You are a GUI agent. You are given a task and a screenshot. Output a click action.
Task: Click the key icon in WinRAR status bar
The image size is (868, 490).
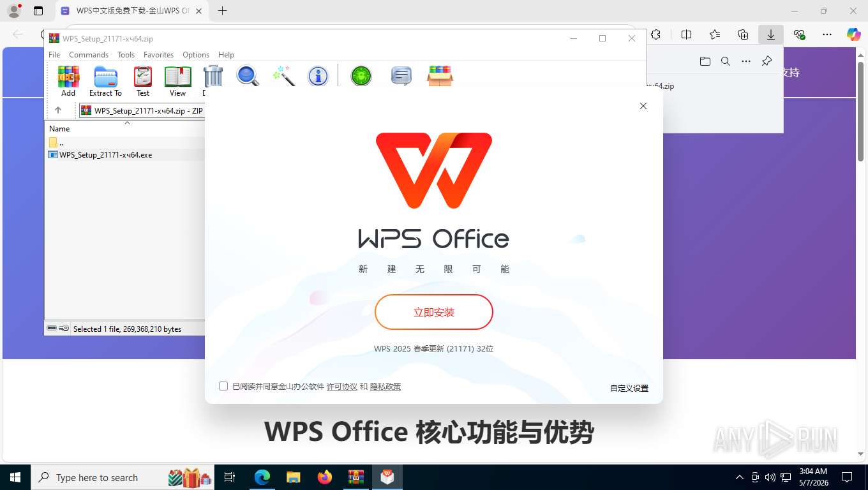click(64, 329)
